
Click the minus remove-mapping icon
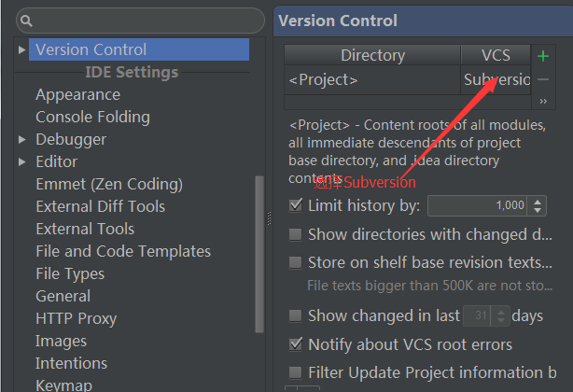click(x=543, y=79)
